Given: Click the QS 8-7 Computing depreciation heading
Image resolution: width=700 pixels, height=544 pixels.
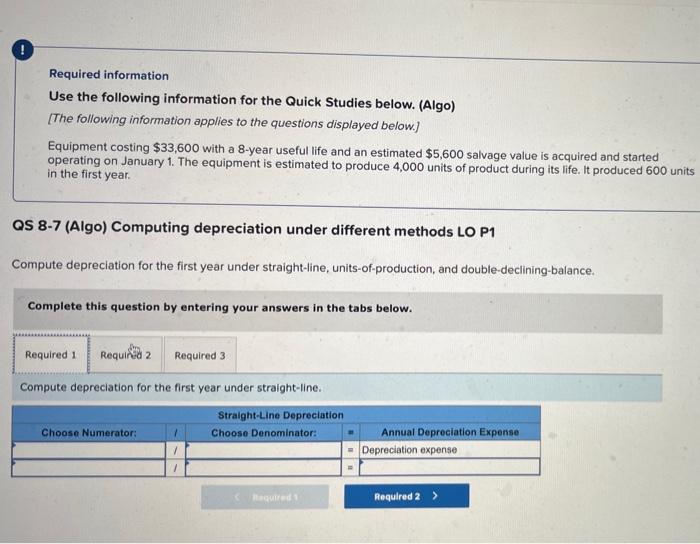Looking at the screenshot, I should pos(254,229).
